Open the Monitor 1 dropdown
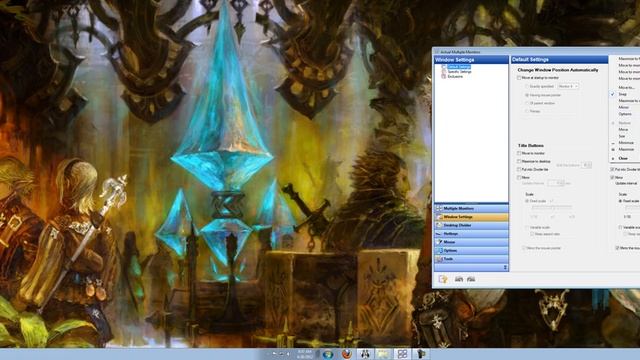This screenshot has height=360, width=640. (x=568, y=87)
